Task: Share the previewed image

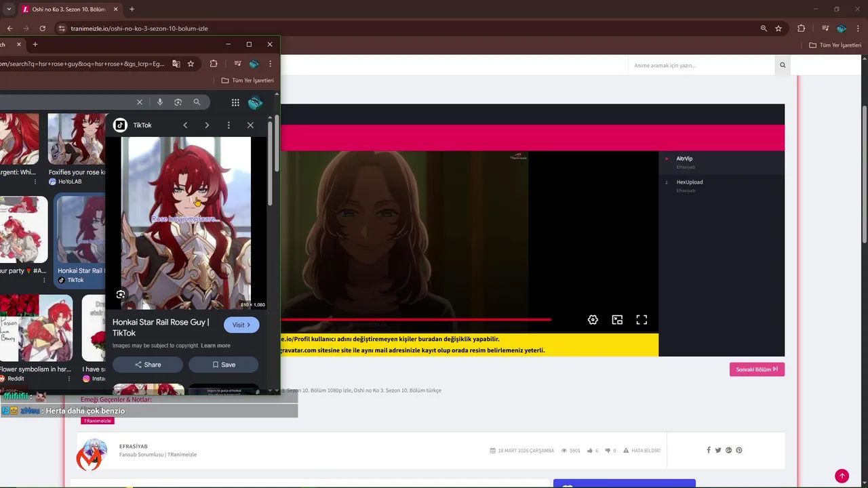Action: [x=148, y=365]
